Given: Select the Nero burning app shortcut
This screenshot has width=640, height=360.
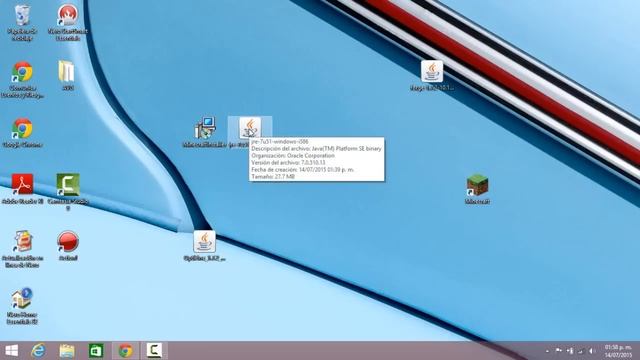Looking at the screenshot, I should click(x=67, y=16).
